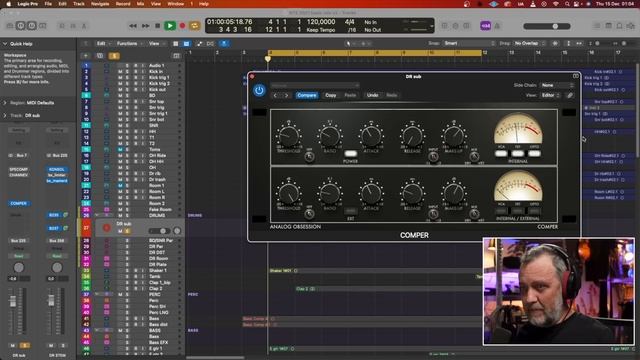Expand the Track DR sub inspector section
The height and width of the screenshot is (360, 640).
[5, 116]
